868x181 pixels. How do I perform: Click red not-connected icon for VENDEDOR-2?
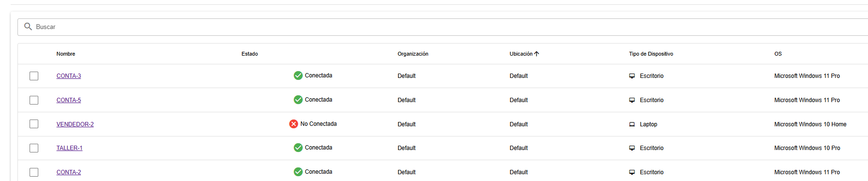point(294,124)
